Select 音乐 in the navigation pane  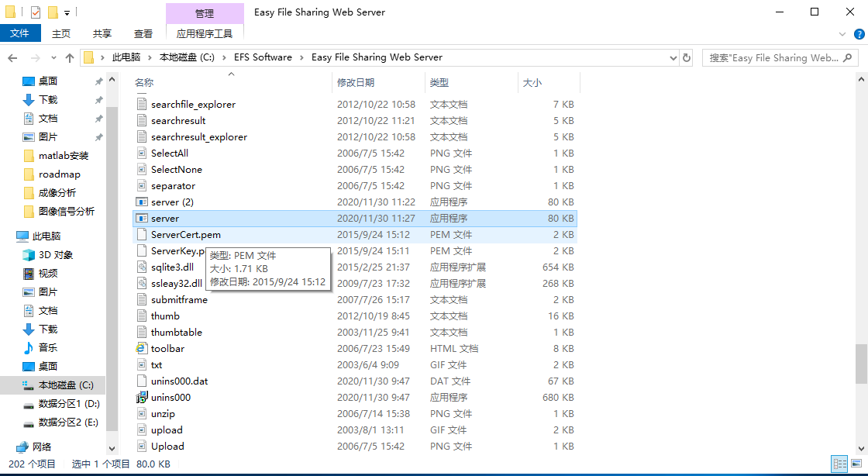(48, 347)
